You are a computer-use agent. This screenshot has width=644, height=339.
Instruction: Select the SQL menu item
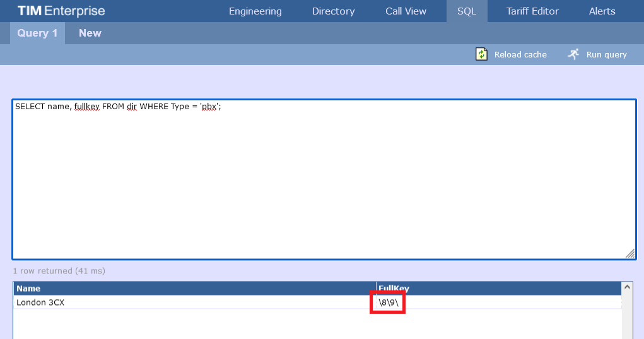click(x=467, y=11)
